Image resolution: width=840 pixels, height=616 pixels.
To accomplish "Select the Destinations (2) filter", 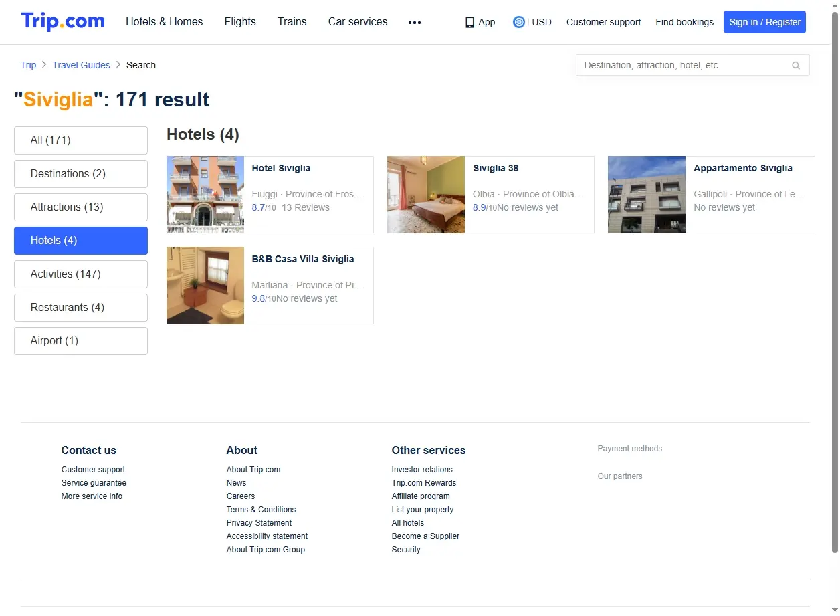I will 81,174.
